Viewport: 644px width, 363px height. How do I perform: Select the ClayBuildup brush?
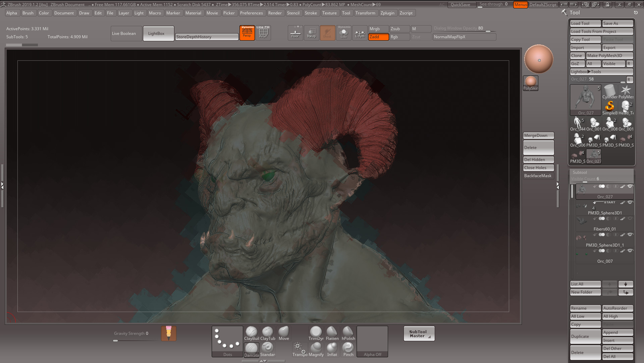(251, 332)
